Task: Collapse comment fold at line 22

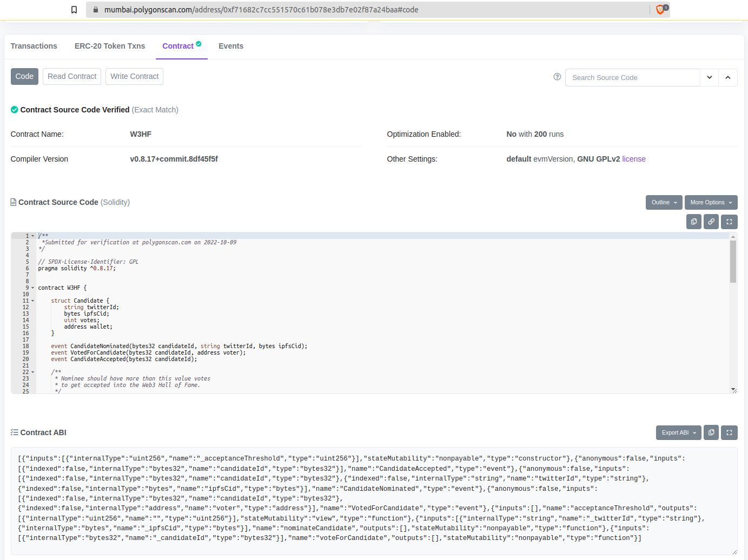Action: pyautogui.click(x=32, y=372)
